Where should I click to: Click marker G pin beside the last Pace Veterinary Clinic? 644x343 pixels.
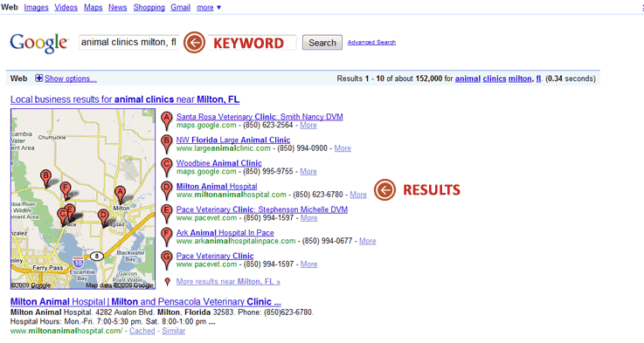click(166, 260)
